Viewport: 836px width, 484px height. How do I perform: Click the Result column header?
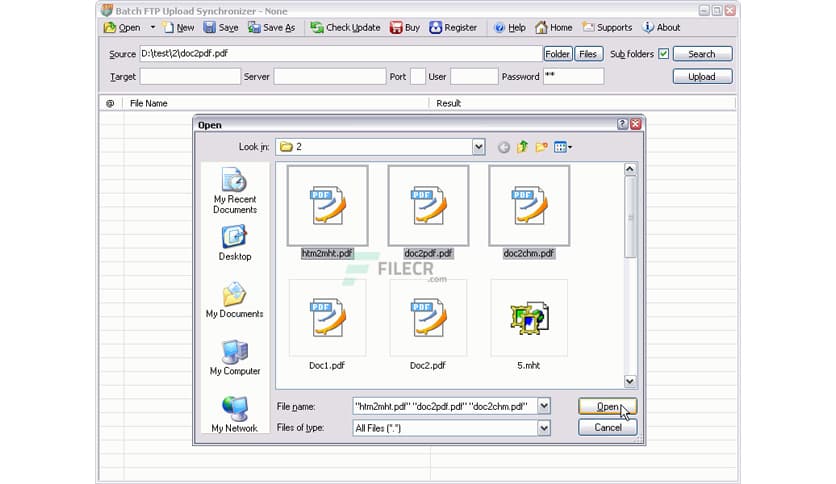click(x=582, y=103)
